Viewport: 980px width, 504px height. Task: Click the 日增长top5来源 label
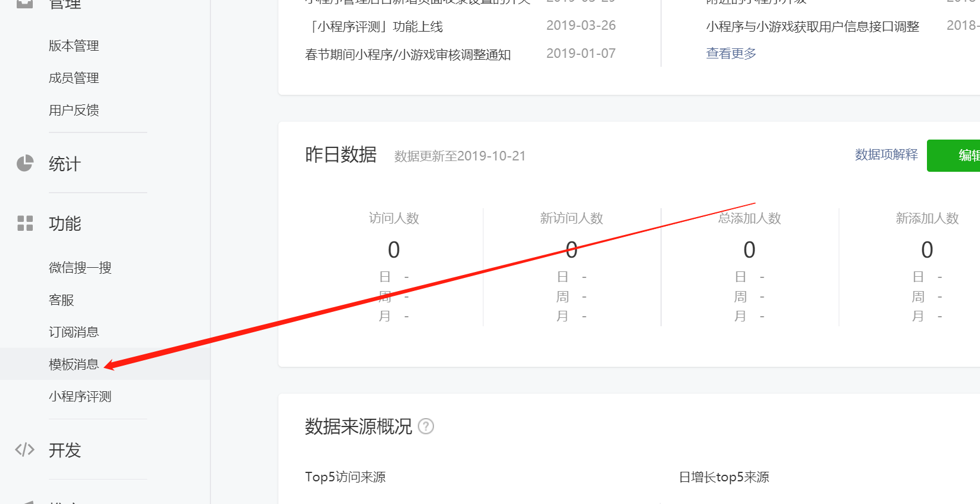coord(724,477)
